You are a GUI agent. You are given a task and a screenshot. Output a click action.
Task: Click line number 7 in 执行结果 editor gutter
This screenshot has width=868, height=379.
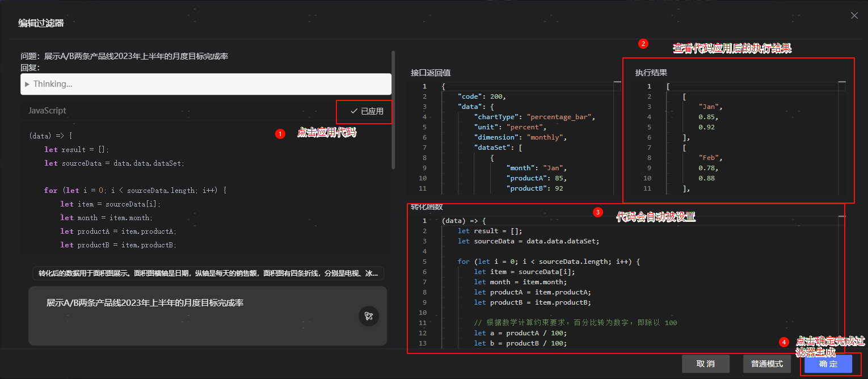tap(649, 148)
